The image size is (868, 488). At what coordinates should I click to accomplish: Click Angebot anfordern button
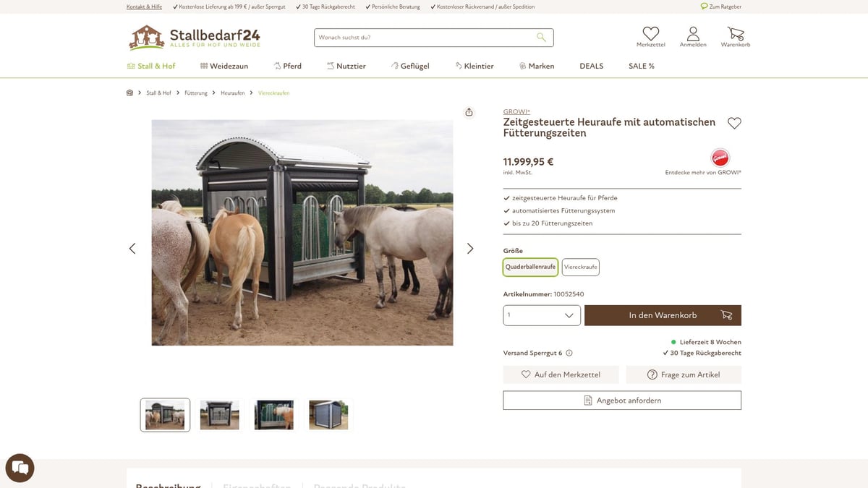[622, 401]
